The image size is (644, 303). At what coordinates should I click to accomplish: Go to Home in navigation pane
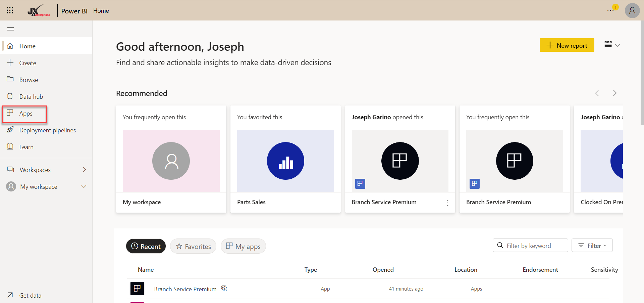pyautogui.click(x=46, y=46)
